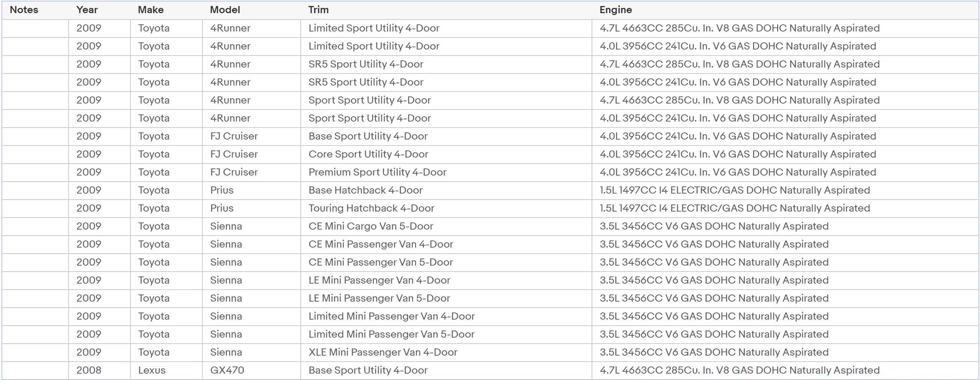980x380 pixels.
Task: Click LE Mini Passenger Van 4-Door cell
Action: point(446,280)
